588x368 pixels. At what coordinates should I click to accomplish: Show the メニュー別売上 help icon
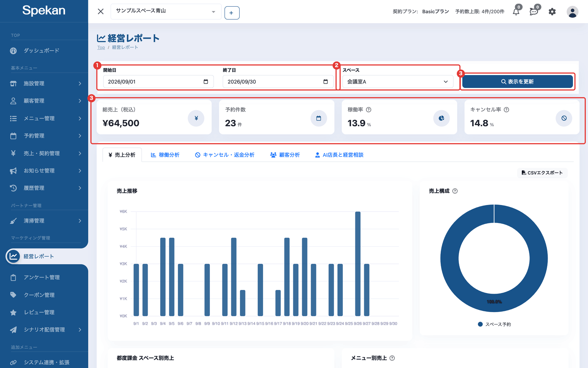pyautogui.click(x=392, y=358)
